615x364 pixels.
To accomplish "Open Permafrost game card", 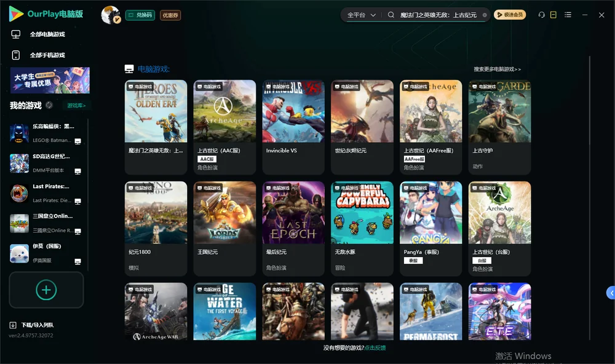I will click(x=431, y=312).
